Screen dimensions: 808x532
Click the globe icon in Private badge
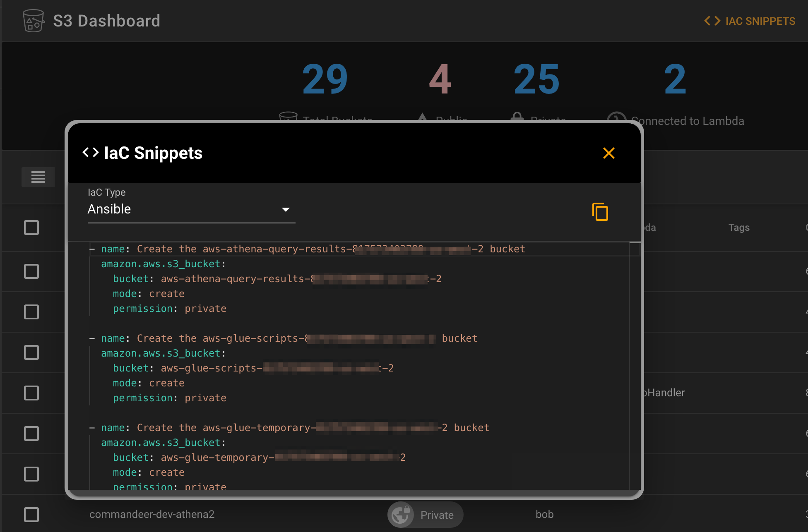pos(401,515)
